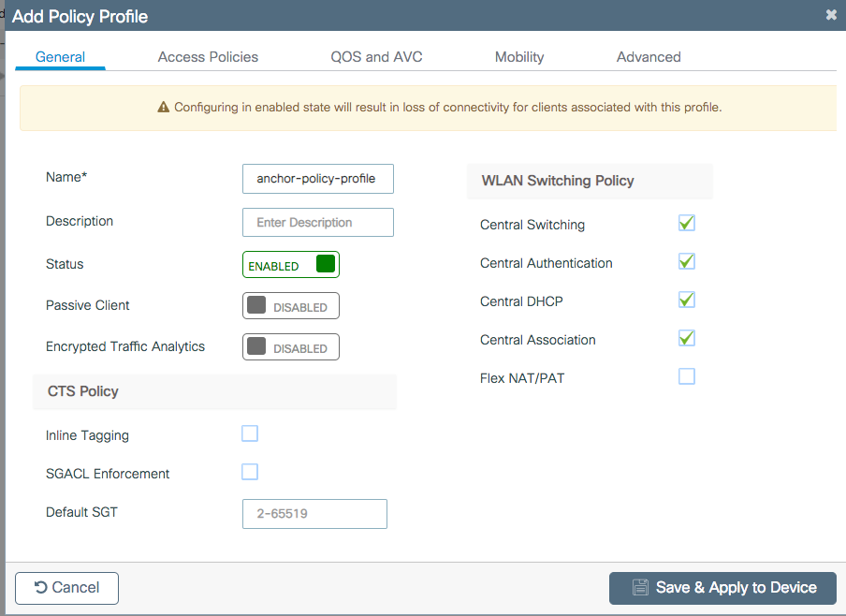Enable the Passive Client toggle

pos(291,306)
